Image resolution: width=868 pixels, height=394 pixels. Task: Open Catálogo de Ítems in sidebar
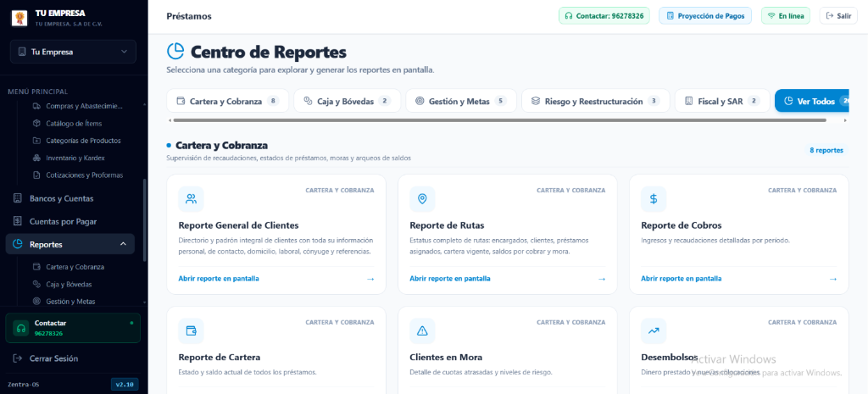[75, 124]
